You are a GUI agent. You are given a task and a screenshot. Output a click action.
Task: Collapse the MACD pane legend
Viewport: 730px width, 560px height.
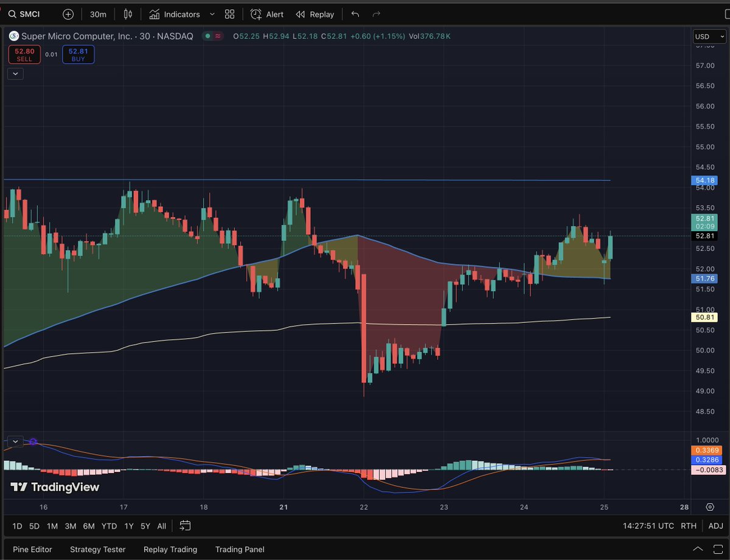pos(15,441)
